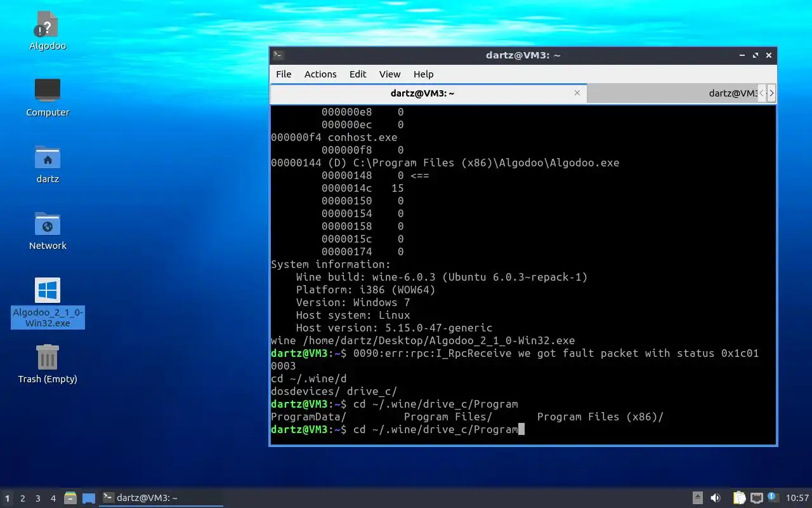Close the terminal window
The image size is (812, 508).
click(769, 55)
